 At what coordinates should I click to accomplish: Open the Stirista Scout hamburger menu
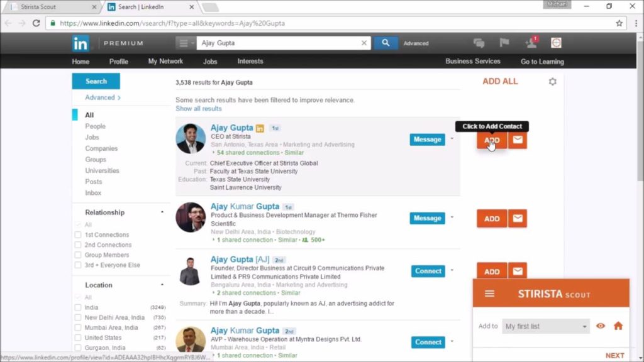489,294
